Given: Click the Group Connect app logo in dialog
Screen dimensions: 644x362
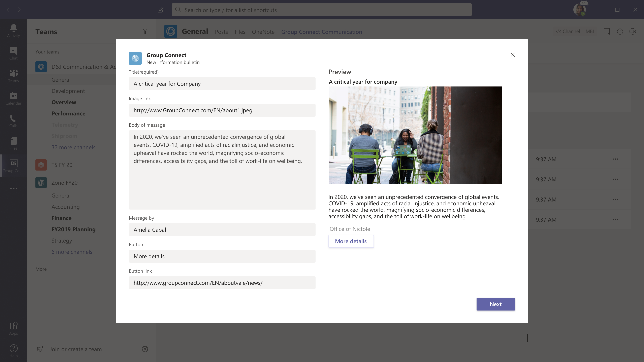Looking at the screenshot, I should (x=135, y=58).
